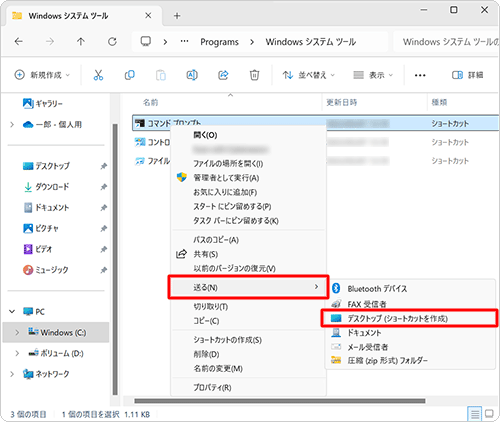Open ダウンロード in quick access

point(46,187)
